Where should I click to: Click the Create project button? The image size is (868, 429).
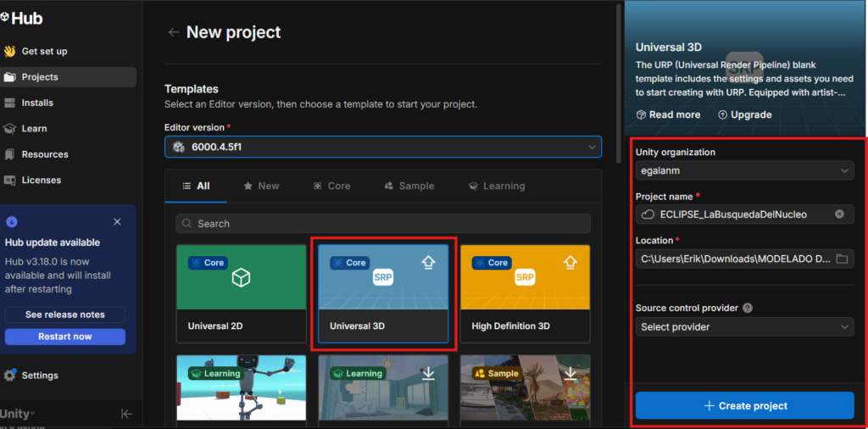(744, 406)
